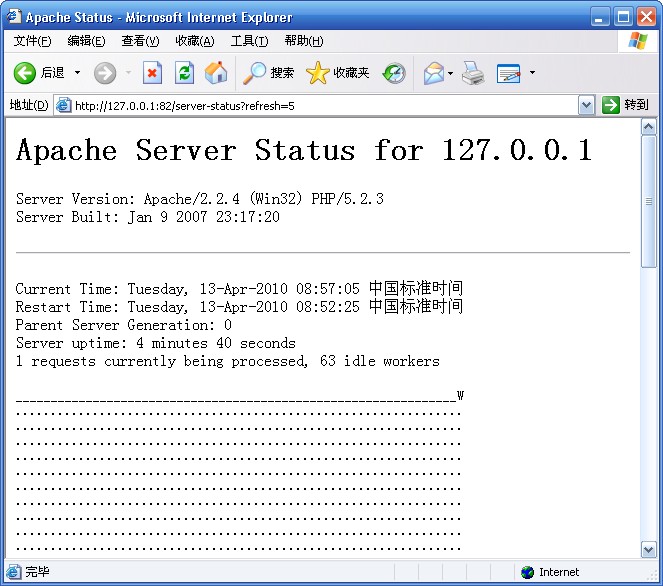Open the Search (搜索) toolbar button
The width and height of the screenshot is (663, 586).
pos(268,73)
